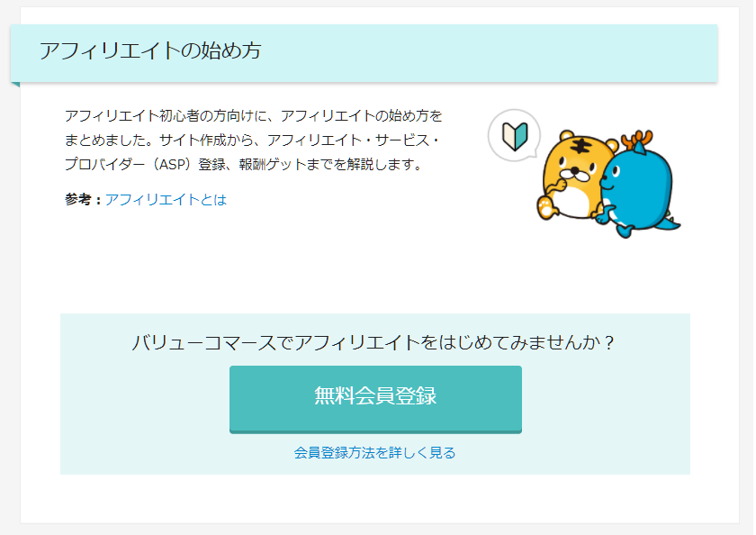The image size is (756, 535).
Task: Click the black stripes on the tiger's forehead
Action: 583,145
